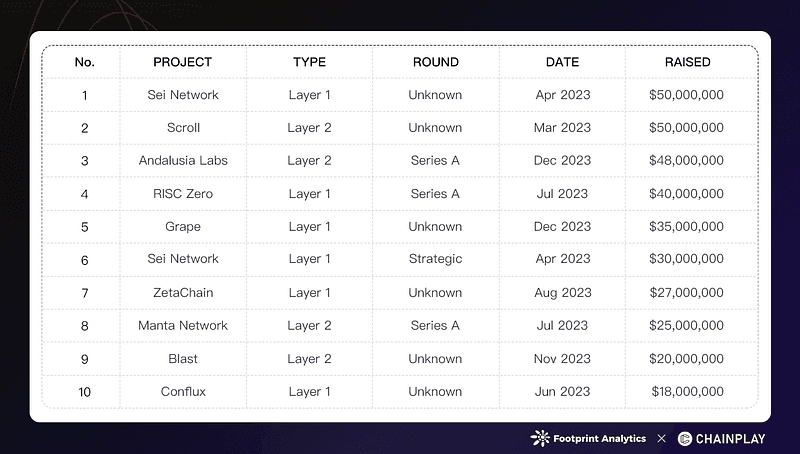Image resolution: width=800 pixels, height=454 pixels.
Task: Click the CHAINPLAY brand text
Action: click(730, 439)
